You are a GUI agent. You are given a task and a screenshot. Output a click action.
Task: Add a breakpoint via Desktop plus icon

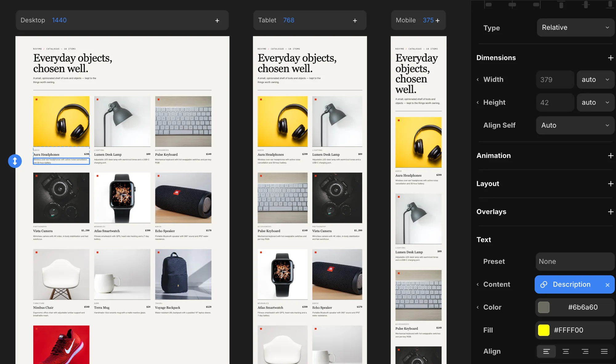point(217,20)
